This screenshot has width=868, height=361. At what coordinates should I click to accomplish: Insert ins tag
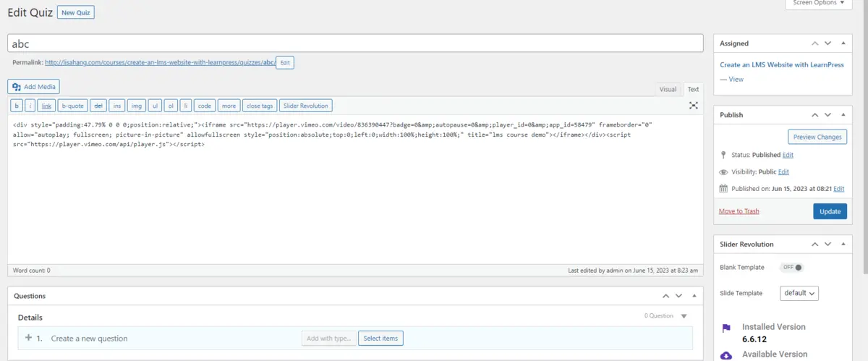[x=116, y=106]
